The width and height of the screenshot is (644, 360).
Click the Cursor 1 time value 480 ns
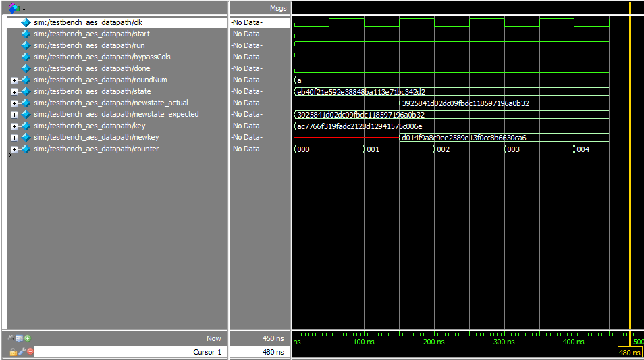pyautogui.click(x=273, y=352)
